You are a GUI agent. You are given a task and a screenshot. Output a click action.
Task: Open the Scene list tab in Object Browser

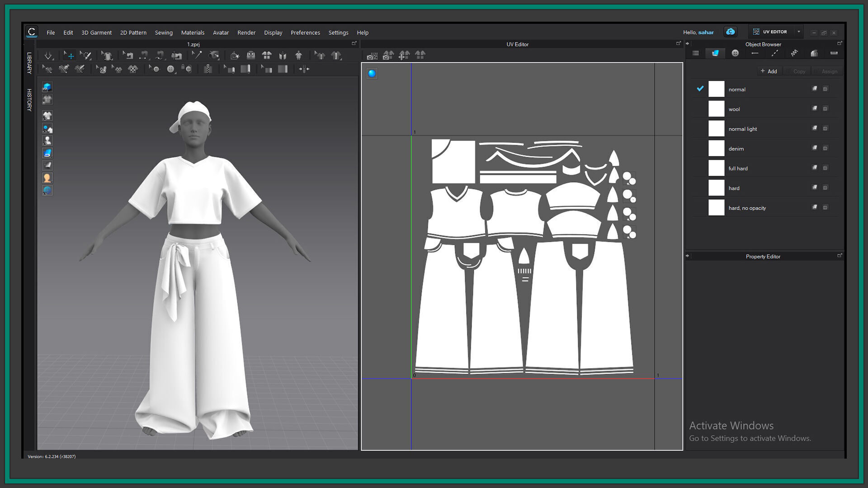(x=696, y=53)
